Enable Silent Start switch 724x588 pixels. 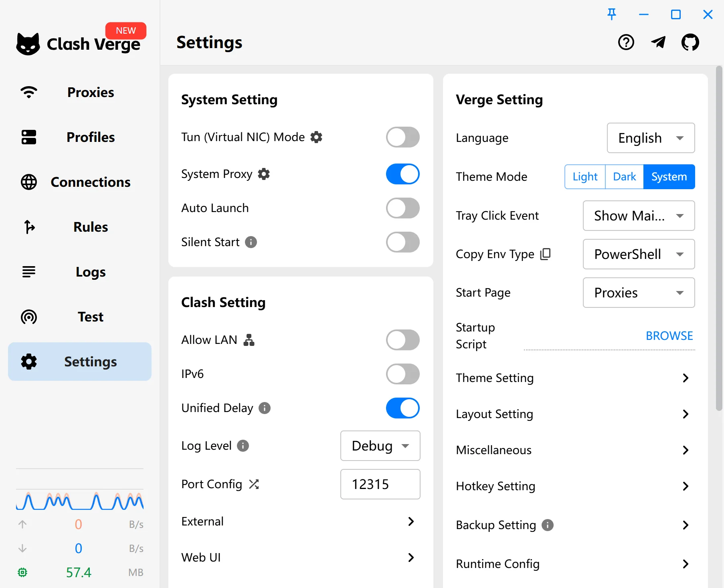403,242
